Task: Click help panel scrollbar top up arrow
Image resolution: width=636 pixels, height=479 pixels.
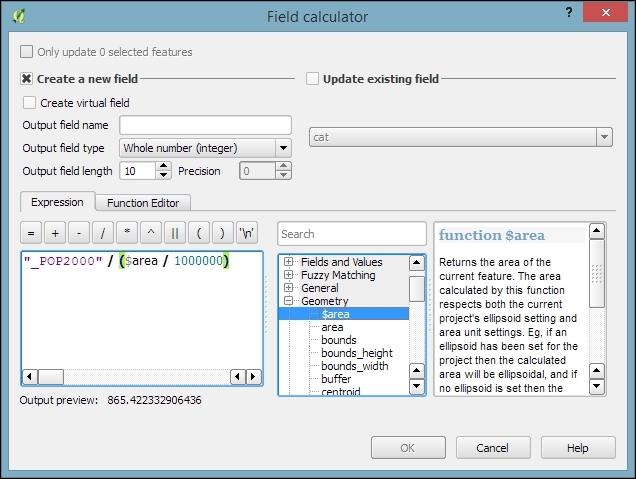Action: coord(597,231)
